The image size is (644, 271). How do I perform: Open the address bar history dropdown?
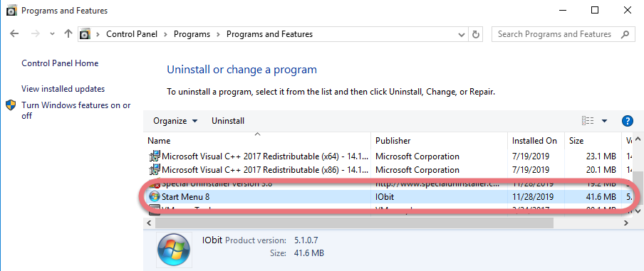point(462,34)
